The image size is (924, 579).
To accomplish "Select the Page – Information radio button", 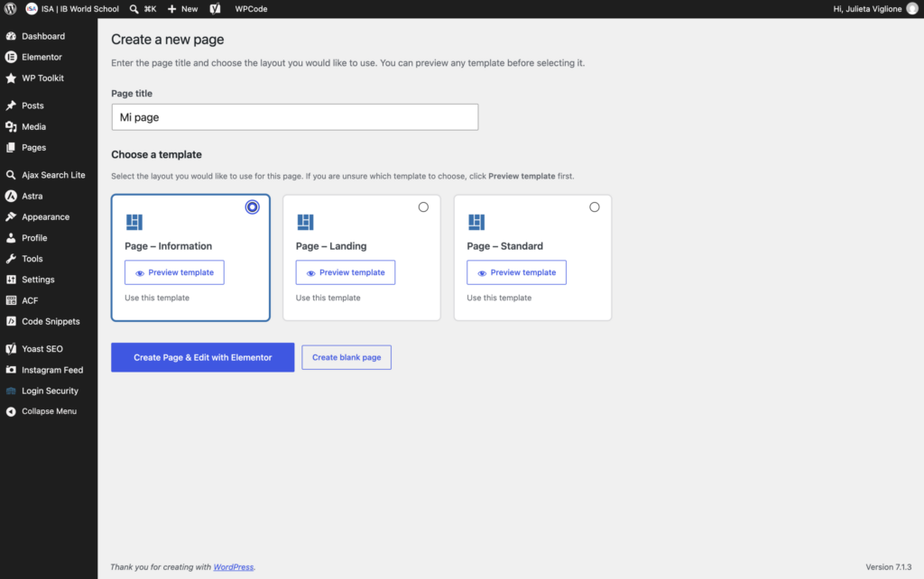I will point(253,207).
